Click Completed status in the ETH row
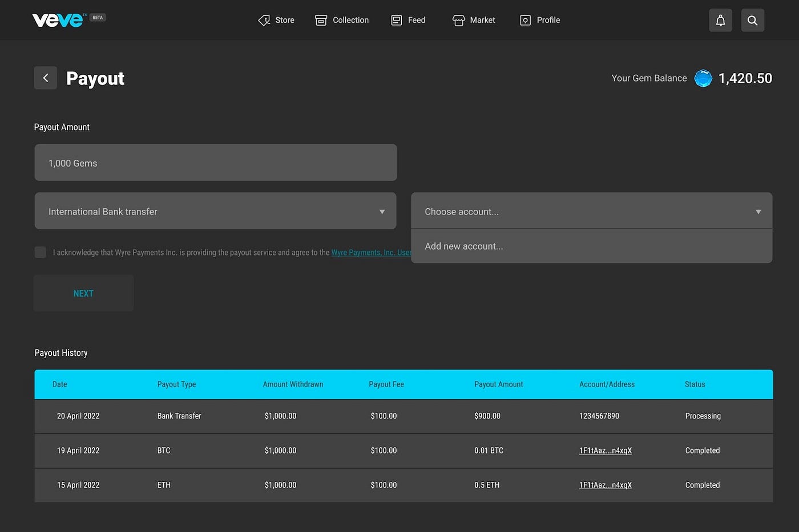This screenshot has height=532, width=799. tap(703, 485)
